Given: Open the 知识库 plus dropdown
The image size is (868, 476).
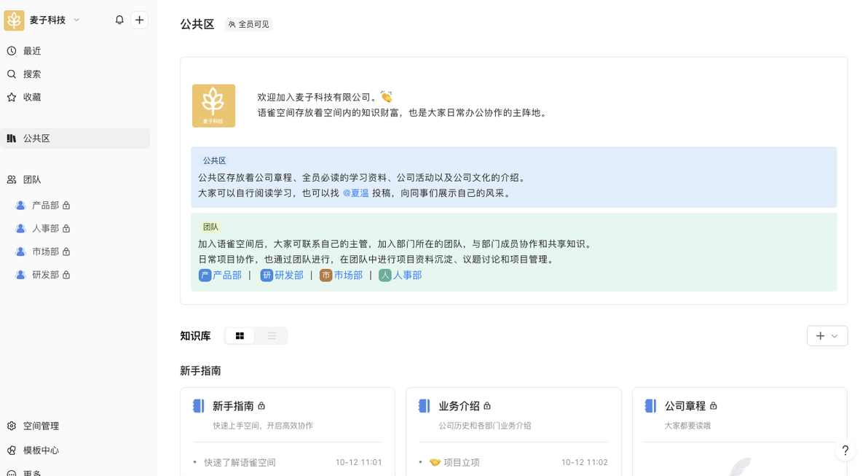Looking at the screenshot, I should [x=827, y=336].
